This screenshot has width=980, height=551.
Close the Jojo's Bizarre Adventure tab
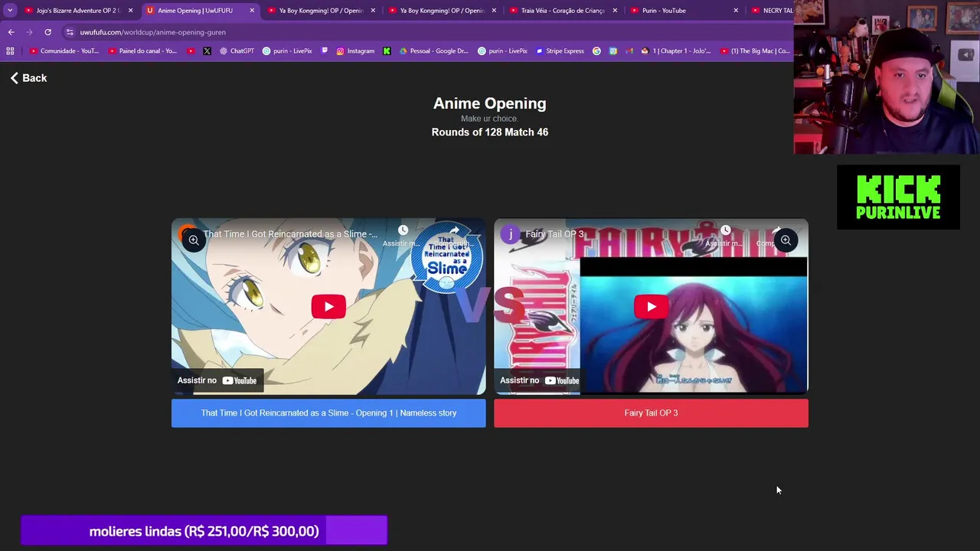[131, 11]
